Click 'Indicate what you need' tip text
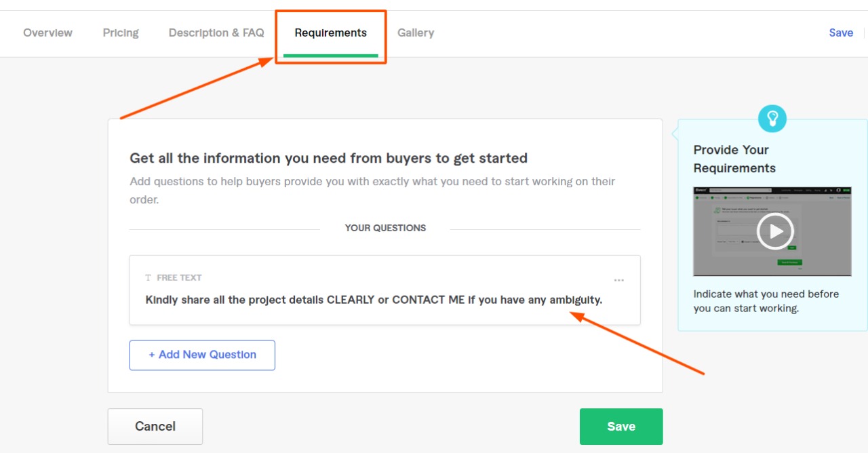 tap(766, 301)
